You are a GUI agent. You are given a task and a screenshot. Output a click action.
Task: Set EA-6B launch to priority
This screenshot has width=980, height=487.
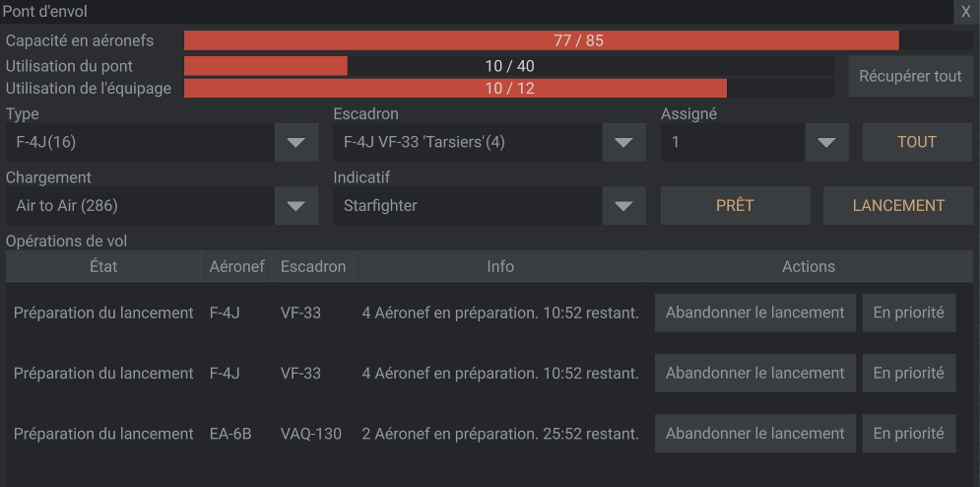908,433
